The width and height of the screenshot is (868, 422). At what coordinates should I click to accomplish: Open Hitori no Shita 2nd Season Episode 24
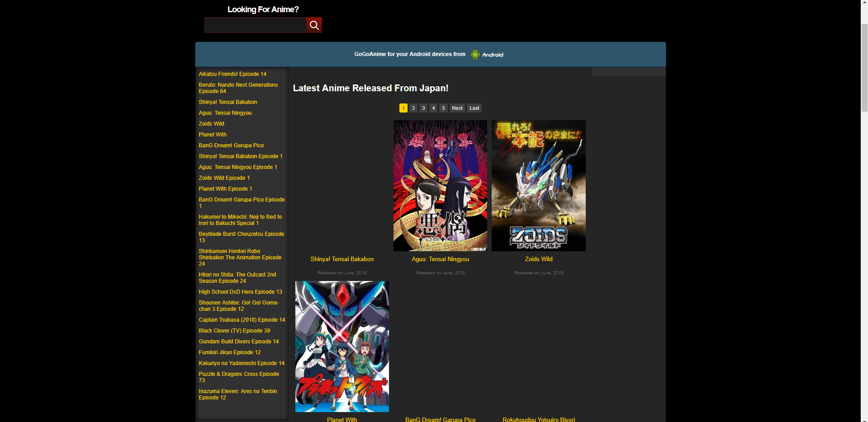(237, 278)
